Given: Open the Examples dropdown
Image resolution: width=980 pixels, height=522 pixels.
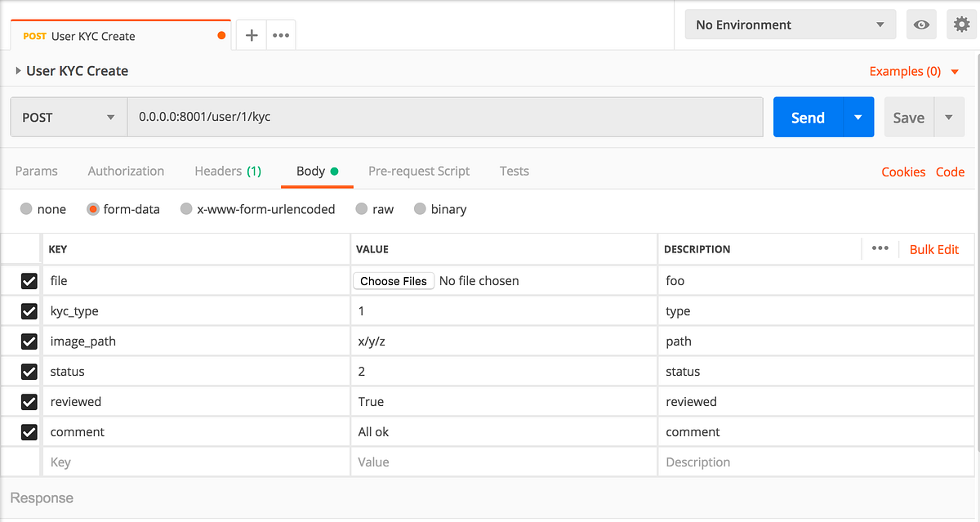Looking at the screenshot, I should tap(914, 71).
